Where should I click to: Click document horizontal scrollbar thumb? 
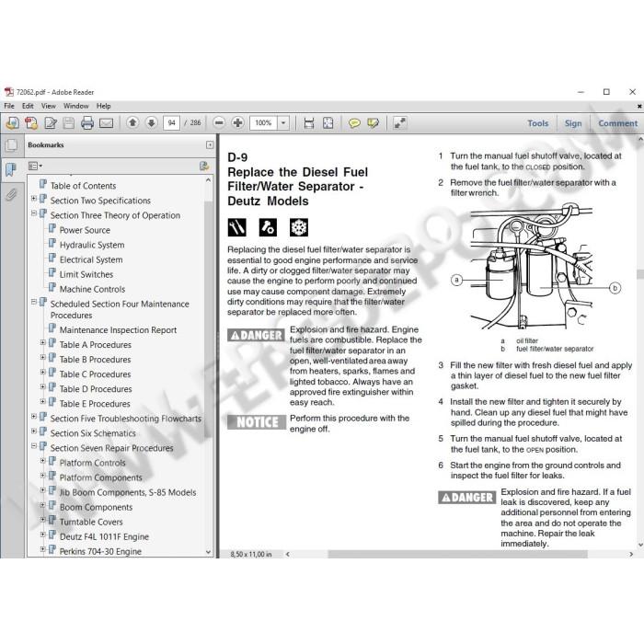pos(457,554)
